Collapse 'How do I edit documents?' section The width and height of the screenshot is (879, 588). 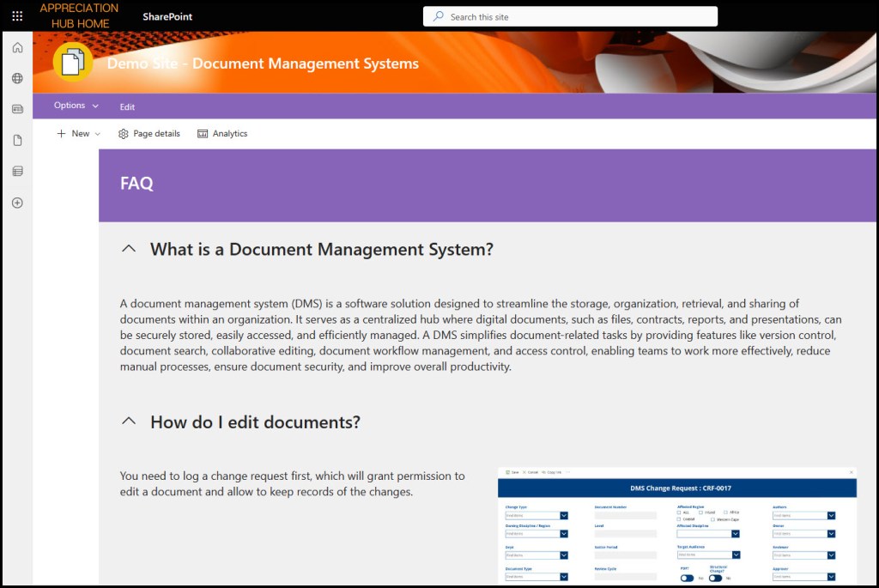click(x=129, y=421)
